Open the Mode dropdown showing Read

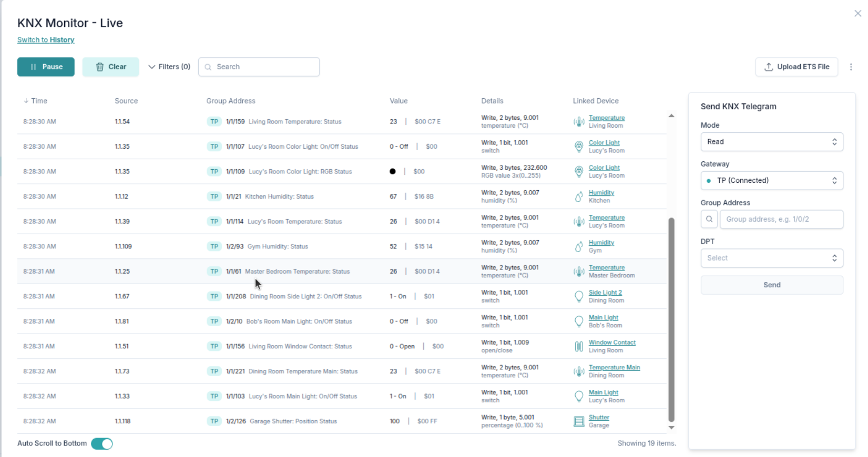(771, 142)
